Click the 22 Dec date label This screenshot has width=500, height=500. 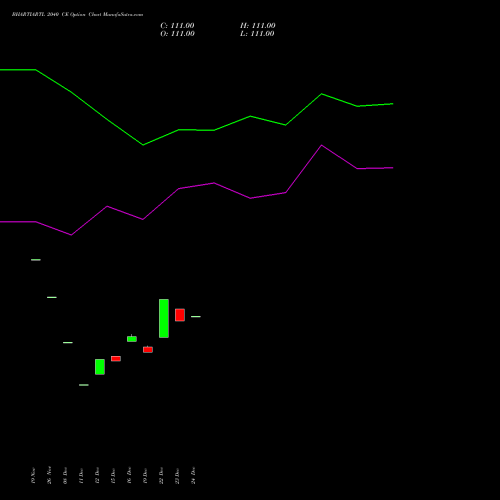tap(161, 475)
